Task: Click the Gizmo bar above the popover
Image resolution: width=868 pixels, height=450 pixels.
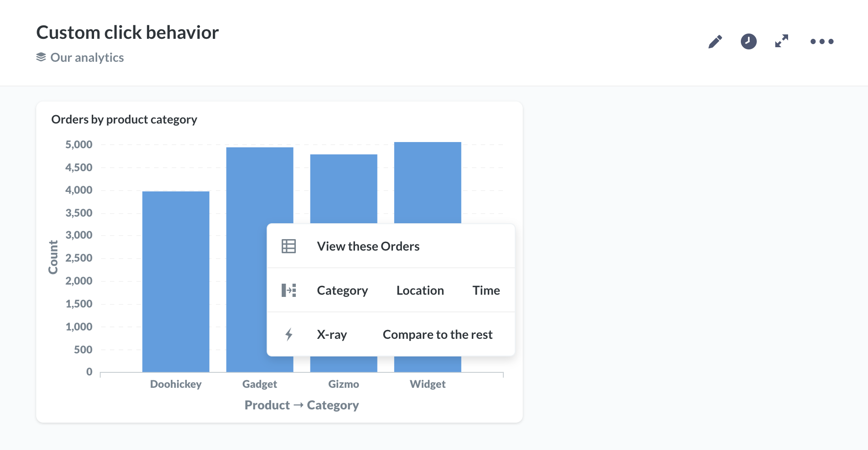Action: coord(343,189)
